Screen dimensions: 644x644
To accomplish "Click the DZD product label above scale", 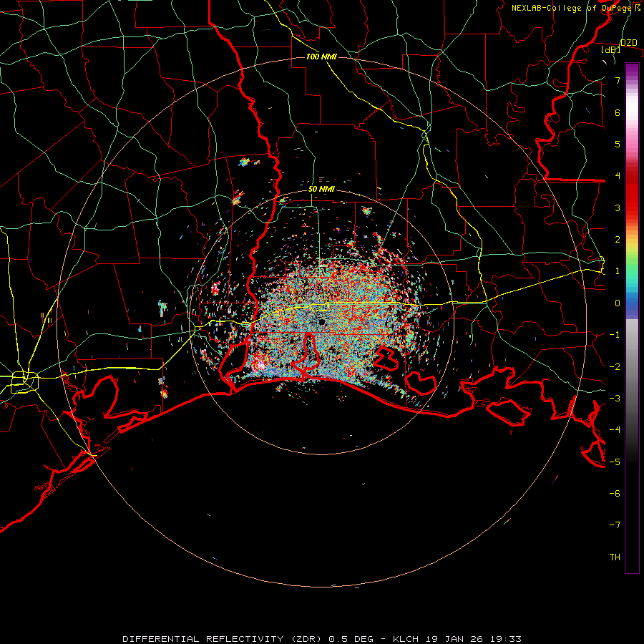I will point(629,43).
